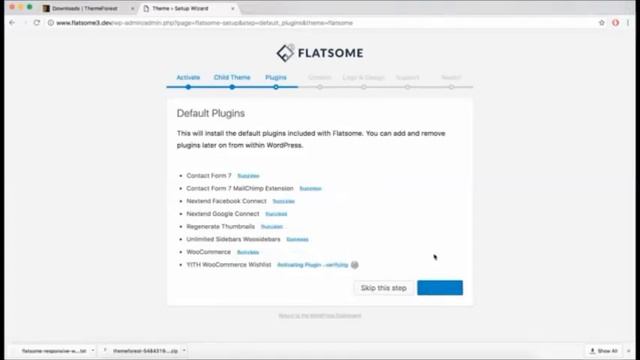Image resolution: width=640 pixels, height=360 pixels.
Task: Click the Default Plugins heading
Action: coord(211,113)
